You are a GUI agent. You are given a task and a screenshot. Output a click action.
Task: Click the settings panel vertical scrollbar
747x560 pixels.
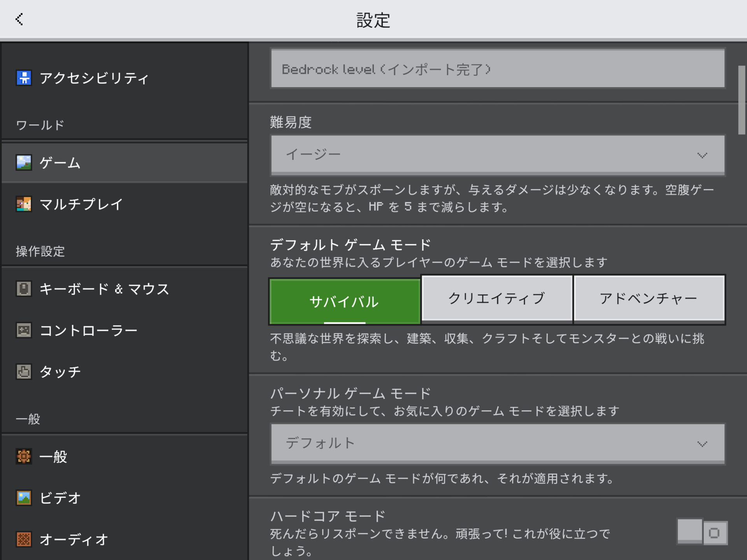(x=742, y=100)
